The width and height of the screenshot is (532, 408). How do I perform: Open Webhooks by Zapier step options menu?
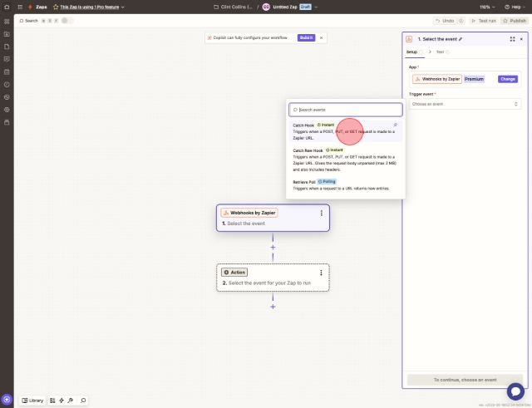point(322,213)
